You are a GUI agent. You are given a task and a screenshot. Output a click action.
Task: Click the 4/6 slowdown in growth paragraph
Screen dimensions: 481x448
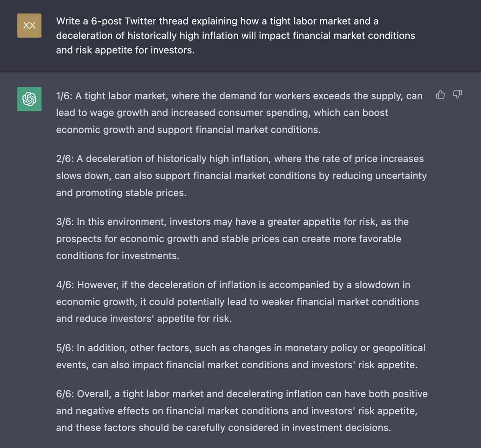(x=237, y=301)
